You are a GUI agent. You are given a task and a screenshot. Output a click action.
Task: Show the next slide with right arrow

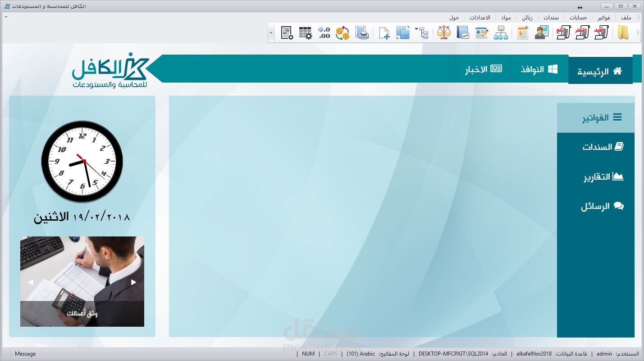point(134,282)
